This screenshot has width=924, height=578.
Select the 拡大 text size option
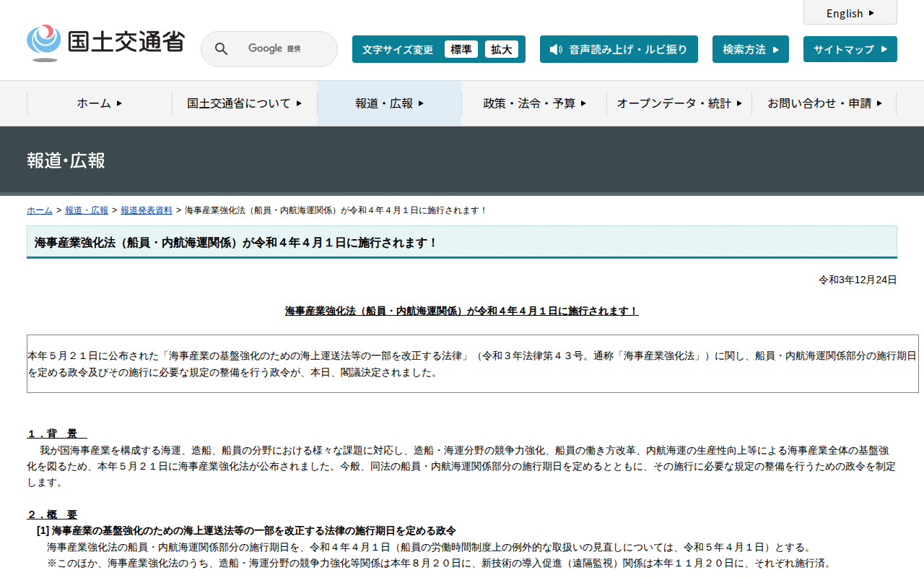[x=501, y=49]
